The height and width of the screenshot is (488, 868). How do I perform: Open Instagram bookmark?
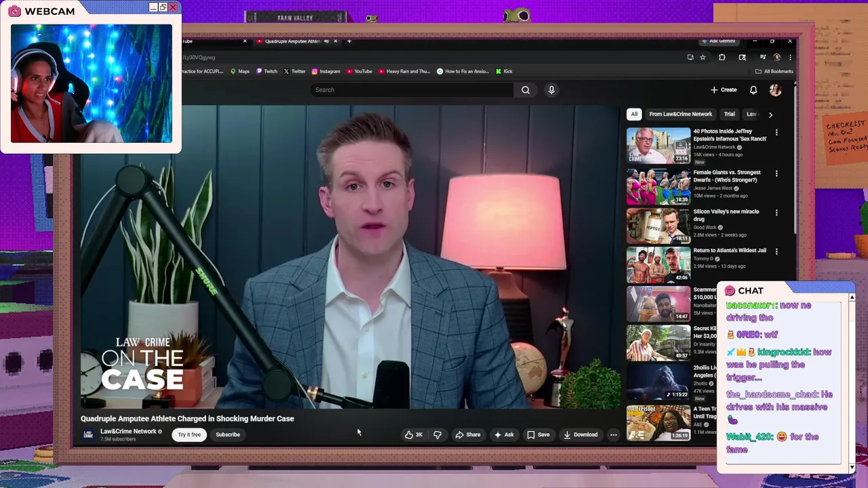coord(326,71)
